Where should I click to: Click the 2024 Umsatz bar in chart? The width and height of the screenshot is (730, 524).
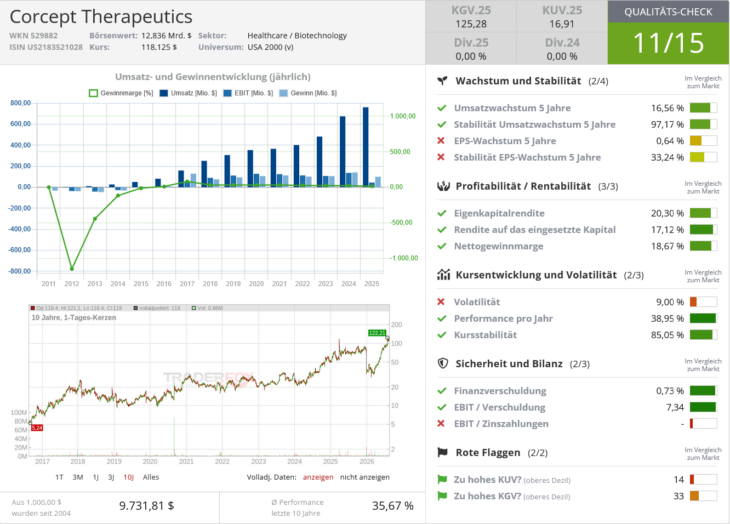click(343, 151)
